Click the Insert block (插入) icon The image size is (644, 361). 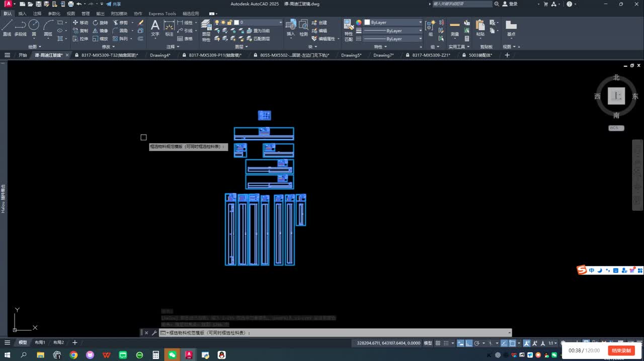(291, 28)
